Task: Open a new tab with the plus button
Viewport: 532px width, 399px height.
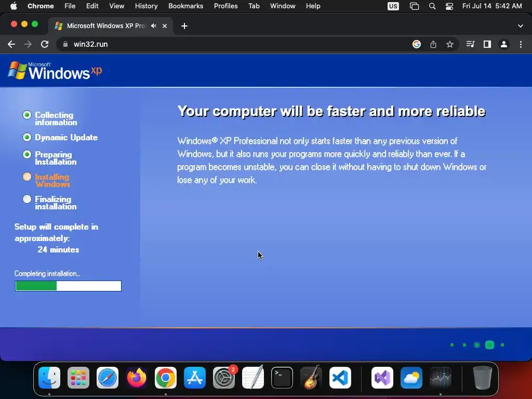Action: coord(184,26)
